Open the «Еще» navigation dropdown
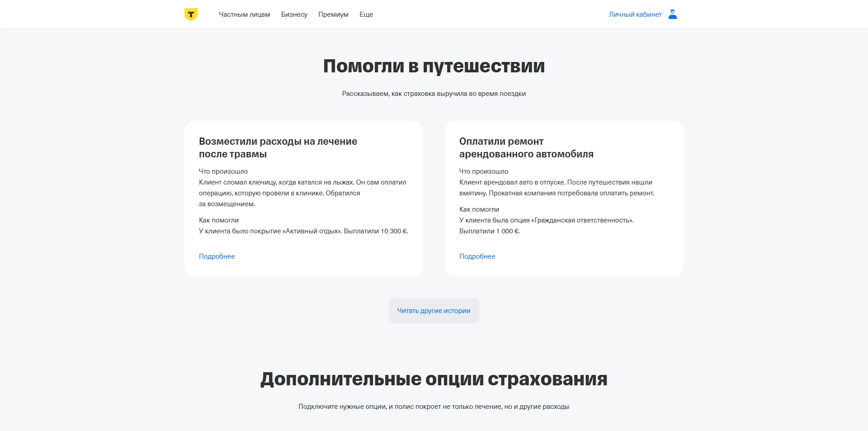This screenshot has height=431, width=868. click(x=366, y=14)
